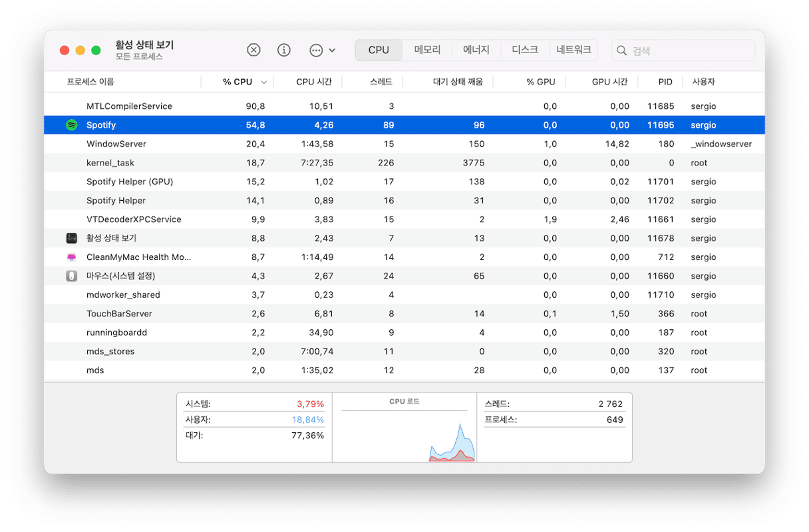Click the 스레드 count 2 762
The width and height of the screenshot is (809, 532).
(x=610, y=404)
